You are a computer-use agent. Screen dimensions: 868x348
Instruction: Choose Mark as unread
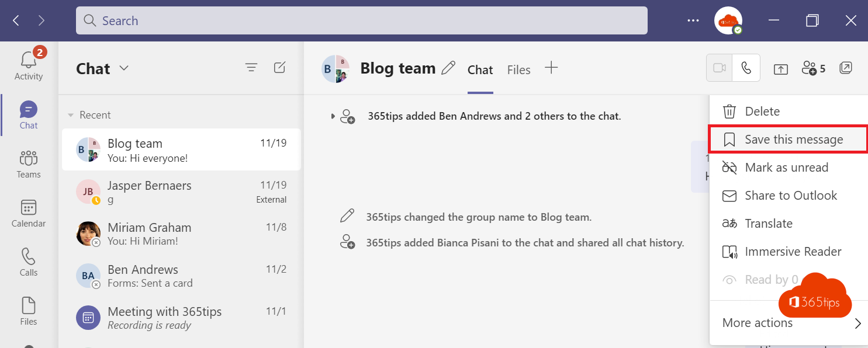click(x=789, y=168)
